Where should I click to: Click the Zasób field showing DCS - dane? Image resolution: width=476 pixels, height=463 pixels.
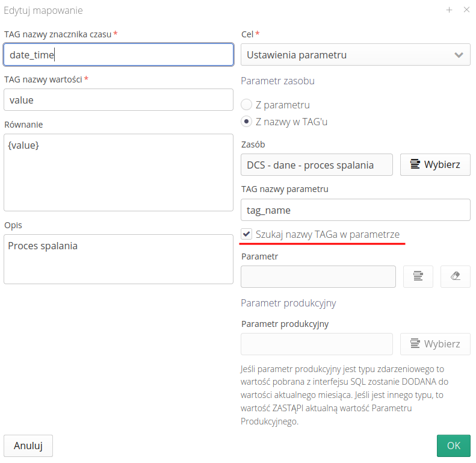tap(317, 165)
